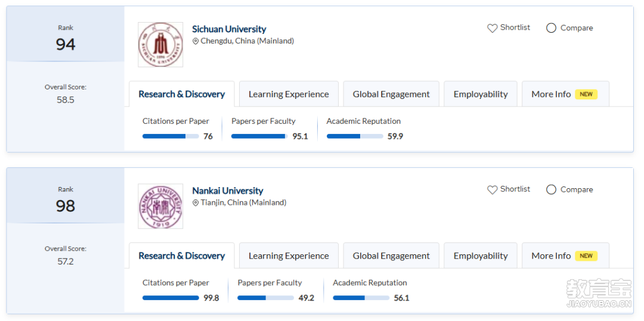Open Sichuan University's Research & Discovery tab
This screenshot has height=321, width=644.
point(181,94)
